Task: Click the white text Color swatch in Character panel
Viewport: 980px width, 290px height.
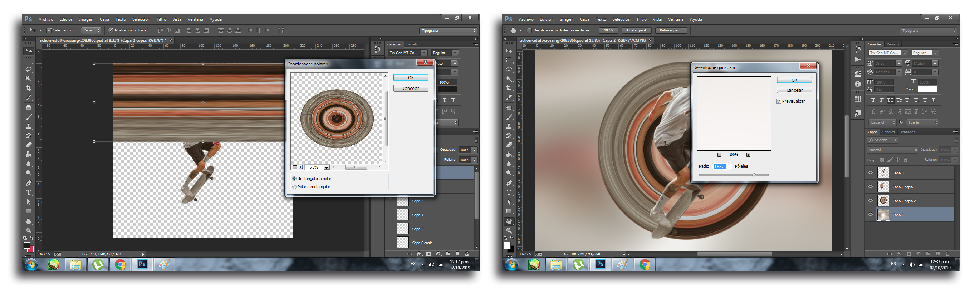Action: click(x=927, y=89)
